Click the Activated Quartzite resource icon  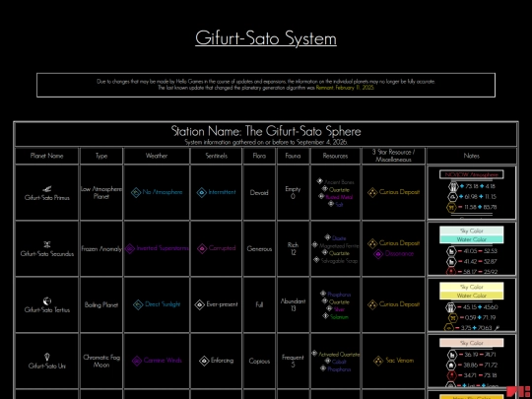click(x=314, y=354)
